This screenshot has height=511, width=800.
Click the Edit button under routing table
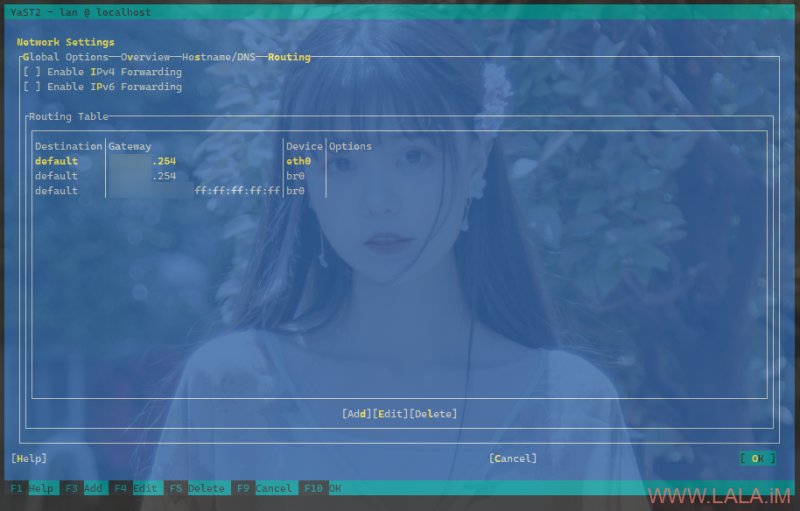coord(390,414)
